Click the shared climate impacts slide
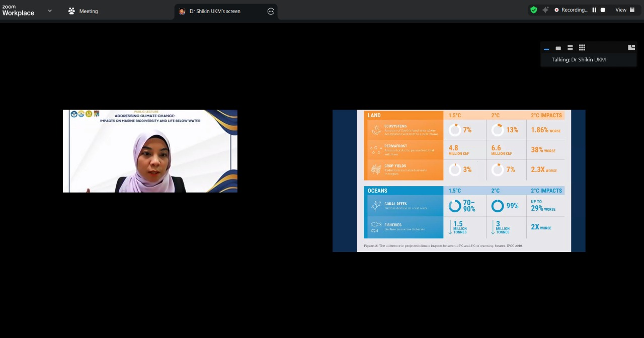644x338 pixels. (459, 181)
